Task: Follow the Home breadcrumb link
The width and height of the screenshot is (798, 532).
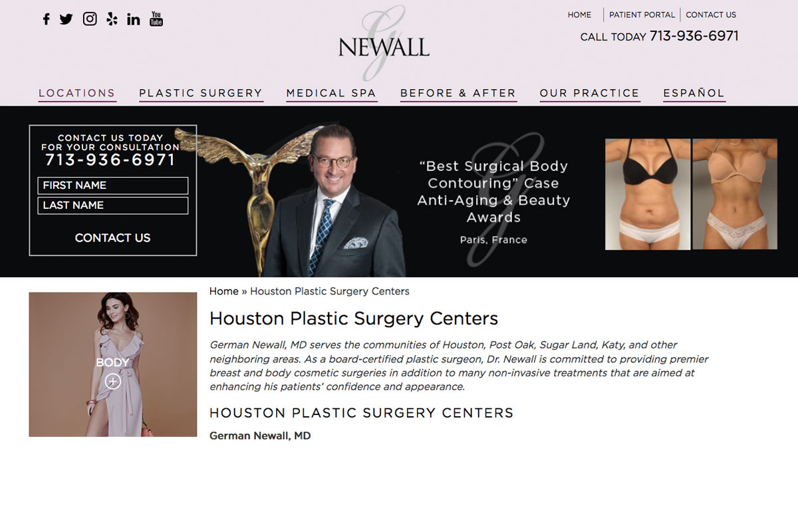Action: (x=224, y=291)
